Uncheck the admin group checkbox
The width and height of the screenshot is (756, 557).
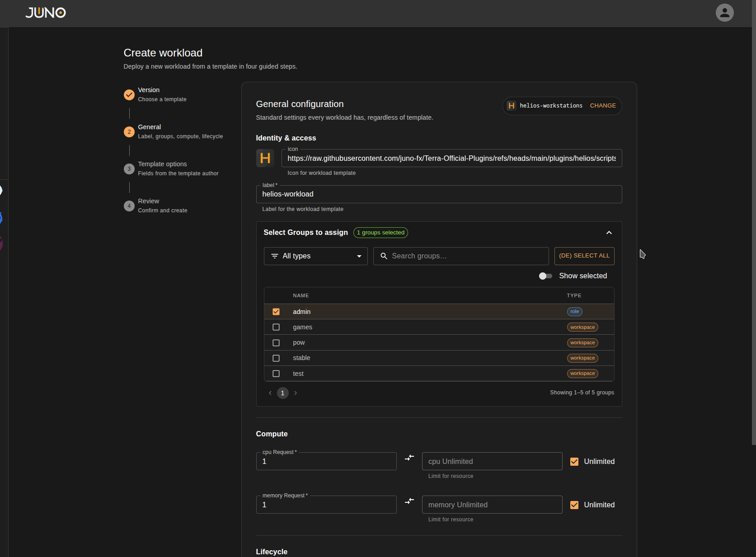276,312
